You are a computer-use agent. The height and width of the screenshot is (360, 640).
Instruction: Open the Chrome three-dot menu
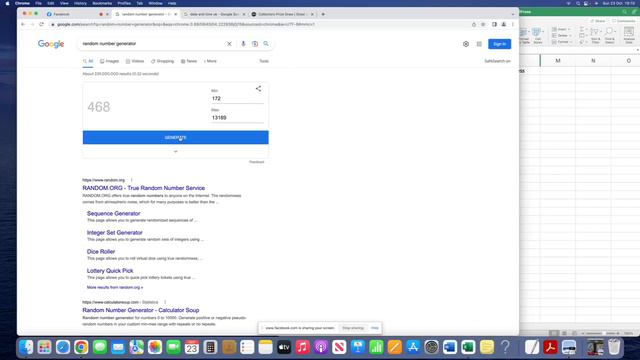(513, 24)
